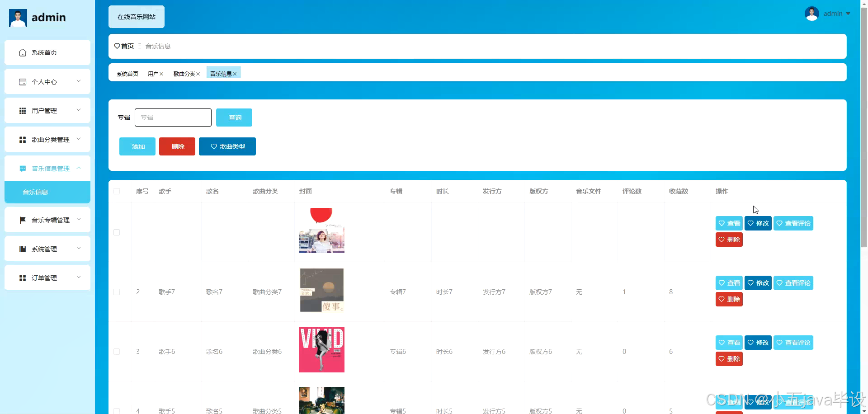Select the header checkbox to select all rows
The height and width of the screenshot is (414, 868).
117,191
